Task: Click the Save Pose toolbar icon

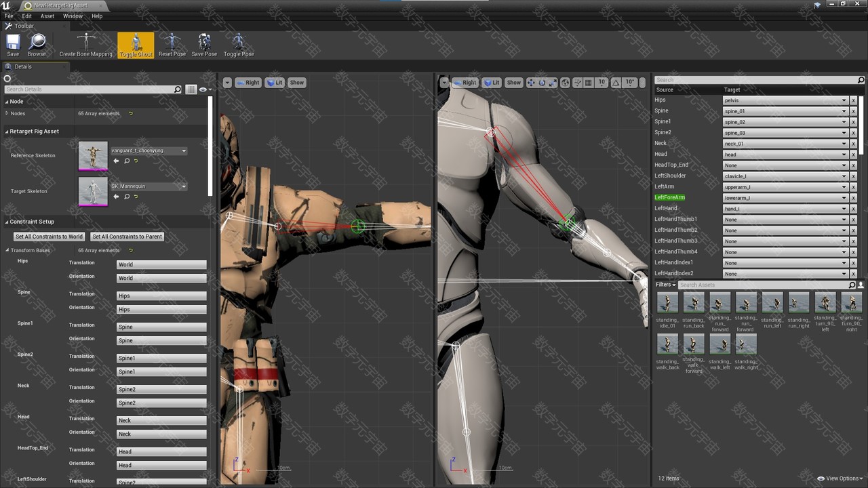Action: click(x=204, y=45)
